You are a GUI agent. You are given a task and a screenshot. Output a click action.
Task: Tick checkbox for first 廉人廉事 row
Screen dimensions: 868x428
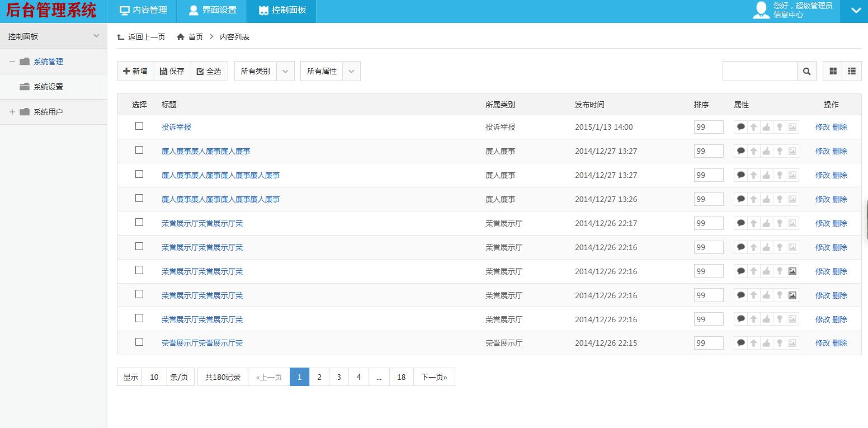pyautogui.click(x=139, y=150)
